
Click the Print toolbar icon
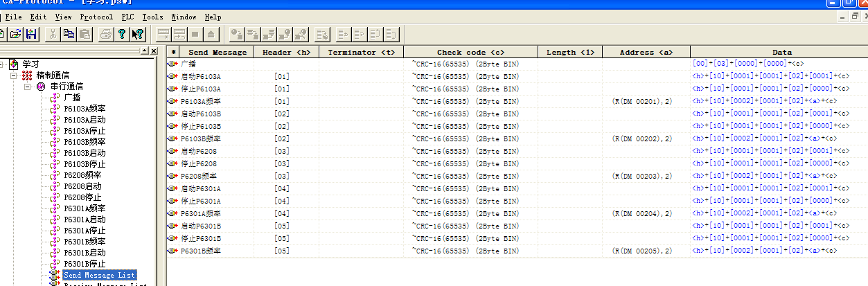tap(105, 33)
